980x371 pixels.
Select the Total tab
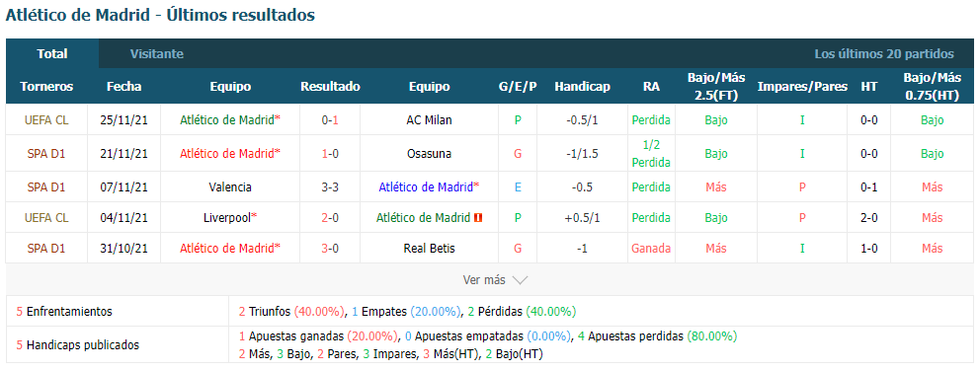point(52,53)
